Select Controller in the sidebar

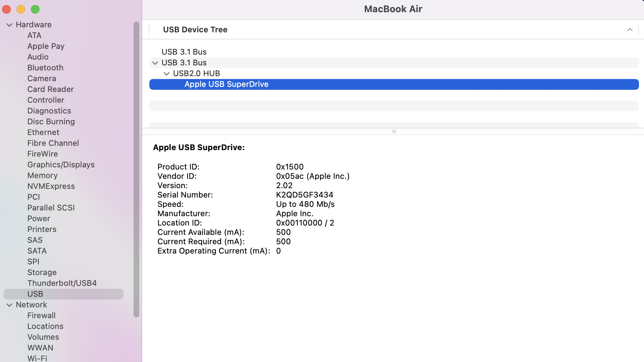pos(46,100)
